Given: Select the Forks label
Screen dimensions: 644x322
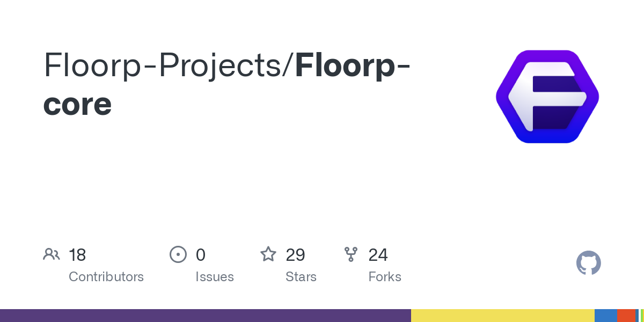Looking at the screenshot, I should click(385, 277).
